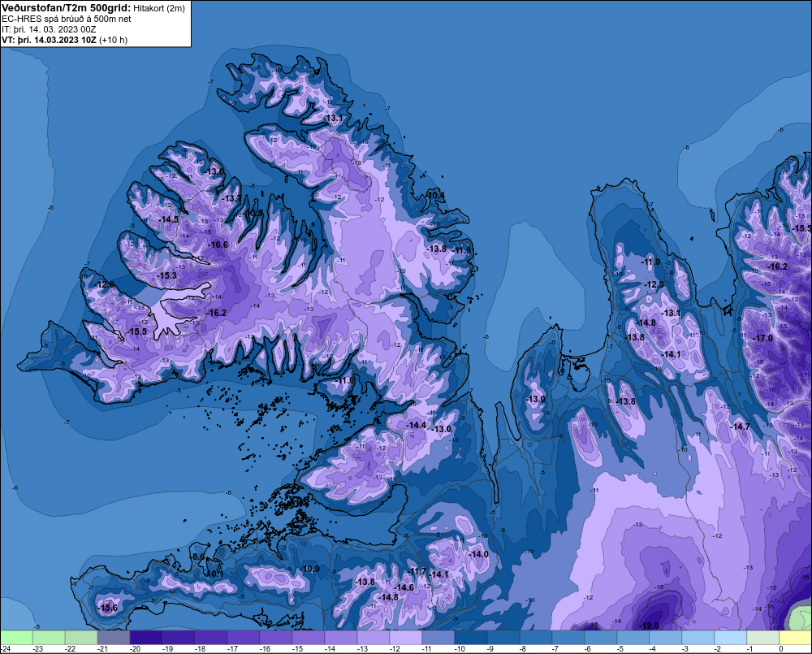This screenshot has width=812, height=654.
Task: Click the -14.4 temperature value
Action: 417,425
